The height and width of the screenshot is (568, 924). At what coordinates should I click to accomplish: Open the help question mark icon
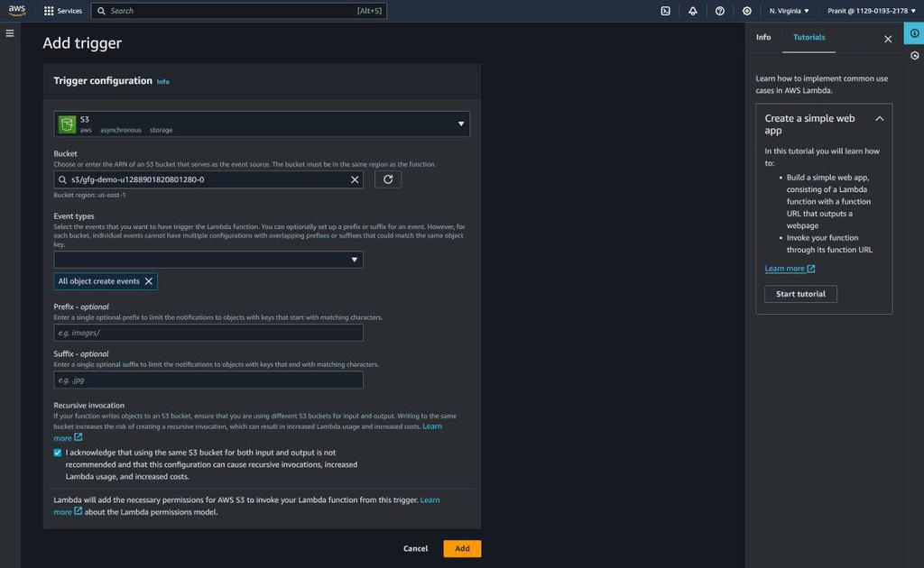(719, 11)
